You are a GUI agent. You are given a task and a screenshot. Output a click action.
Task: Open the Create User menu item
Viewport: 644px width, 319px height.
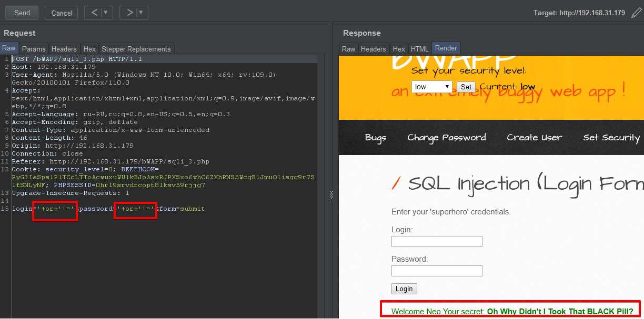point(535,138)
